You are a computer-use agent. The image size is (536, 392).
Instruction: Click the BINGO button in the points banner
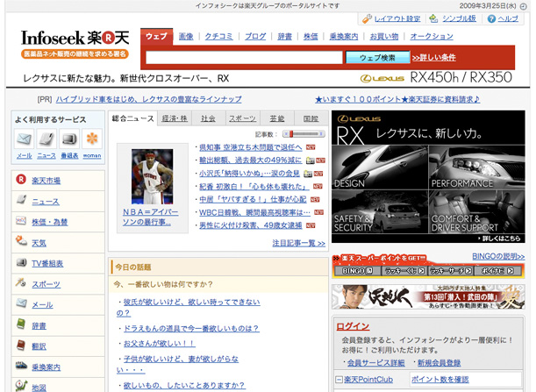click(x=357, y=271)
